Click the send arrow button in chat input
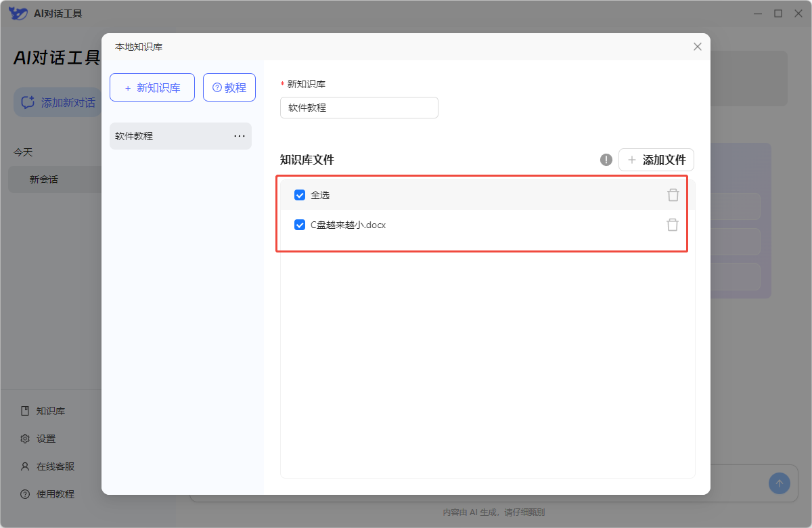Image resolution: width=812 pixels, height=528 pixels. 779,483
